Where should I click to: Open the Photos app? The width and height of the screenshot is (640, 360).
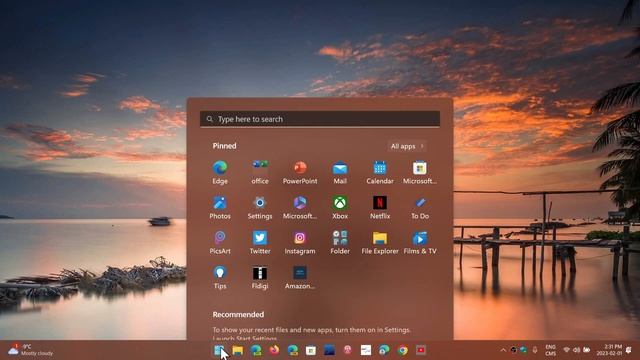[x=220, y=207]
